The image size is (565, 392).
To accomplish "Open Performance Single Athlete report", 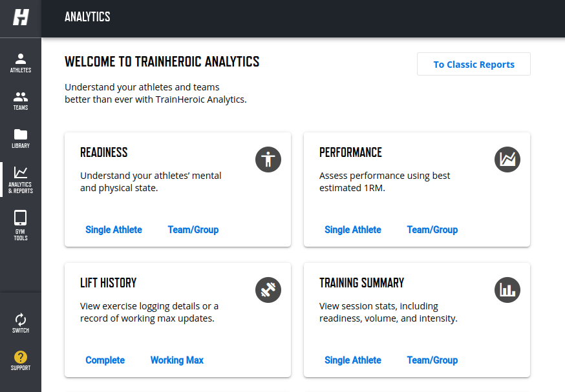I will 353,230.
